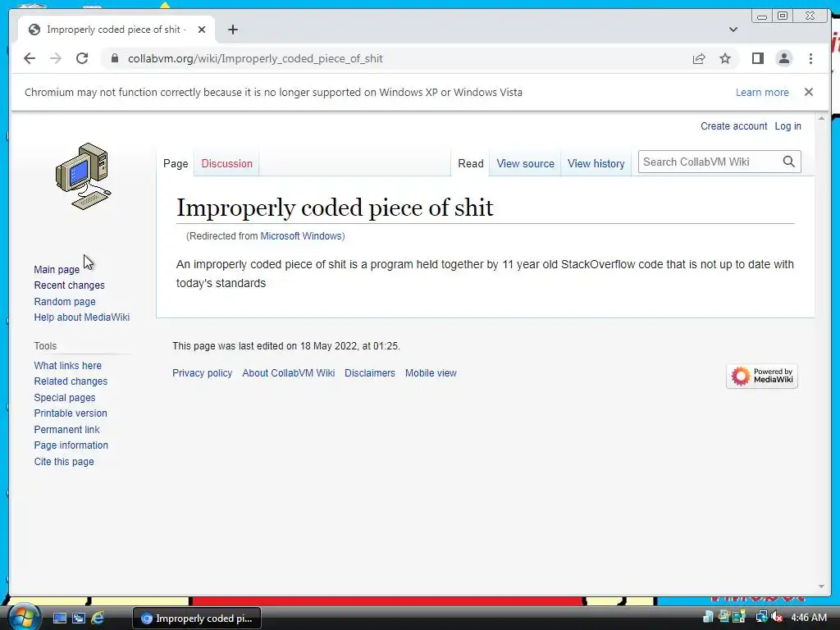Open Special pages
This screenshot has height=630, width=840.
[x=64, y=398]
